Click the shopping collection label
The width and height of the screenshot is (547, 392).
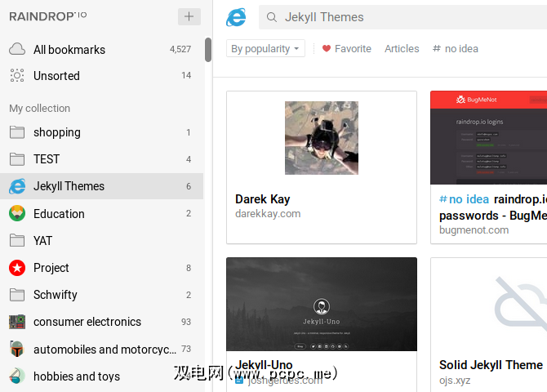pos(57,132)
